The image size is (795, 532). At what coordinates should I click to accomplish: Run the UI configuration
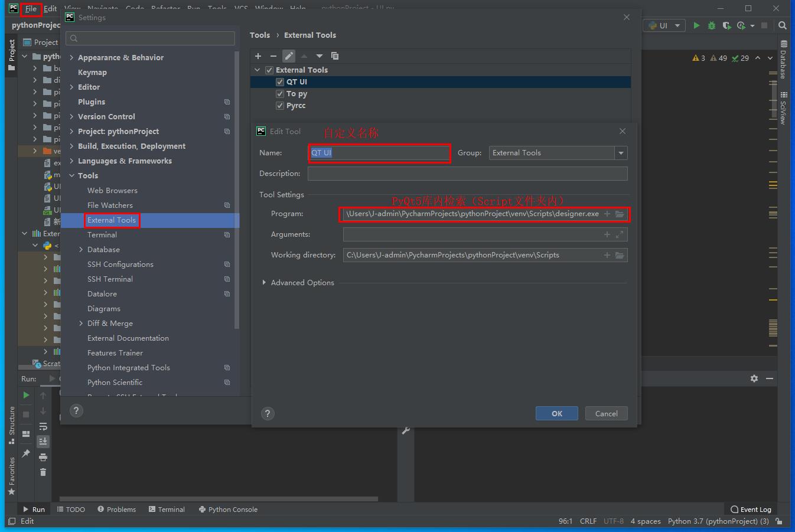(x=696, y=25)
